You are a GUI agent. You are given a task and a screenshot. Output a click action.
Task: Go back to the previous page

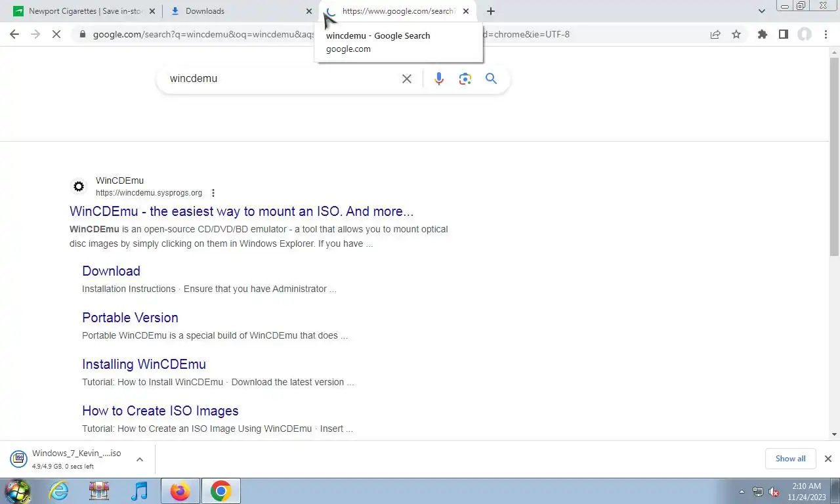(x=14, y=34)
